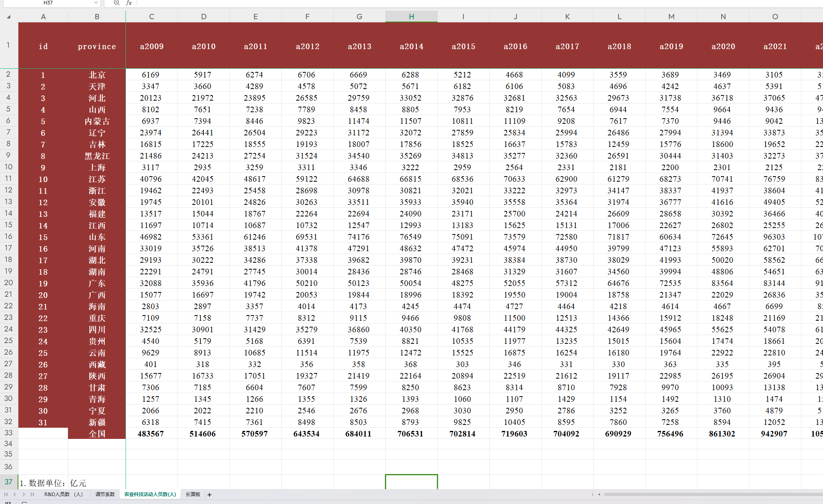Jump to first sheet with navigation arrow
Screen dimensions: 823x504
tap(6, 494)
